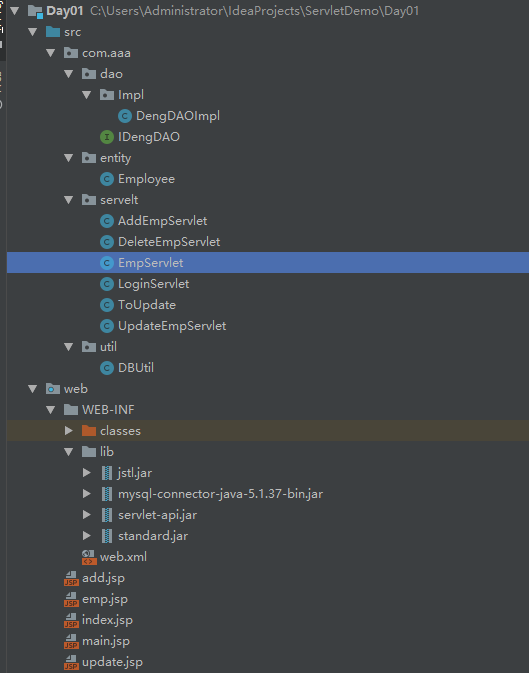Collapse the Impl package

pos(87,95)
